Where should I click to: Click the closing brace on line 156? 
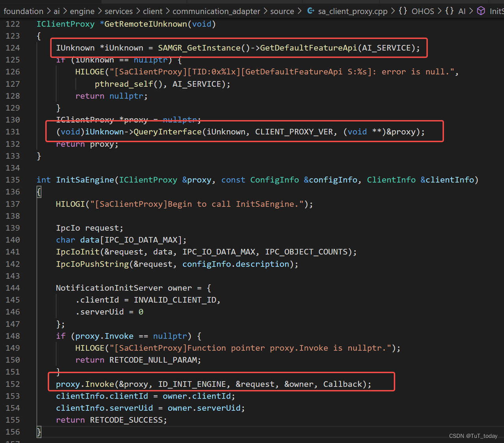(x=39, y=432)
